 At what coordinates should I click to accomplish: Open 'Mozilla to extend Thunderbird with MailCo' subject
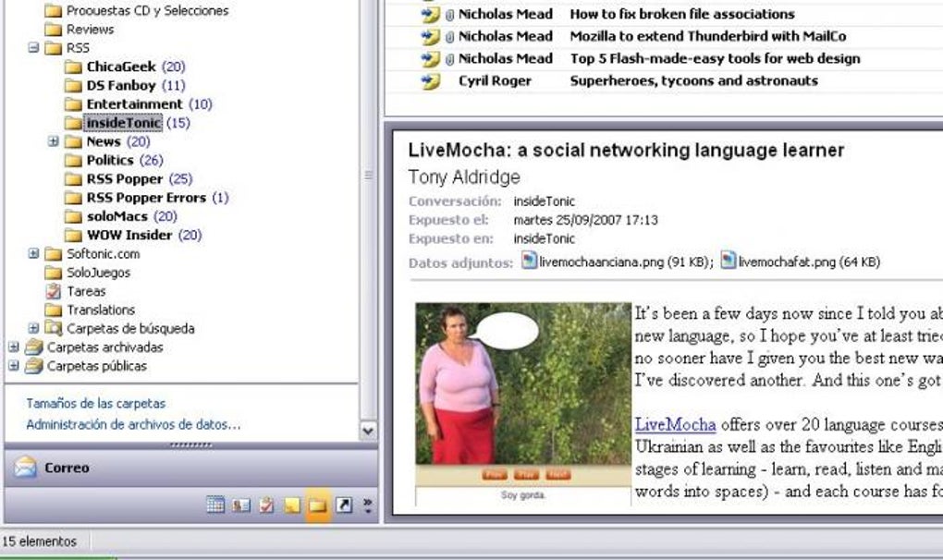pyautogui.click(x=708, y=36)
